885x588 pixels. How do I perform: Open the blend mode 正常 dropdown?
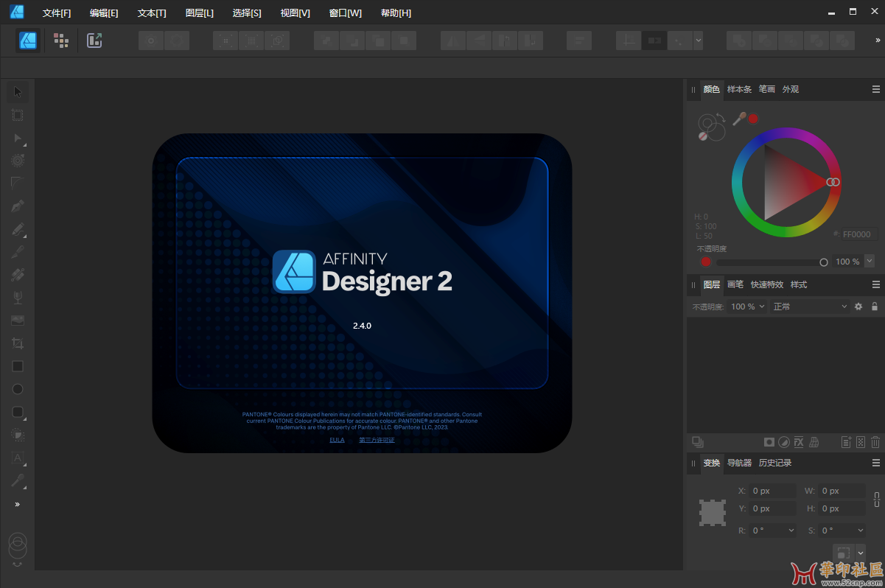click(x=810, y=307)
